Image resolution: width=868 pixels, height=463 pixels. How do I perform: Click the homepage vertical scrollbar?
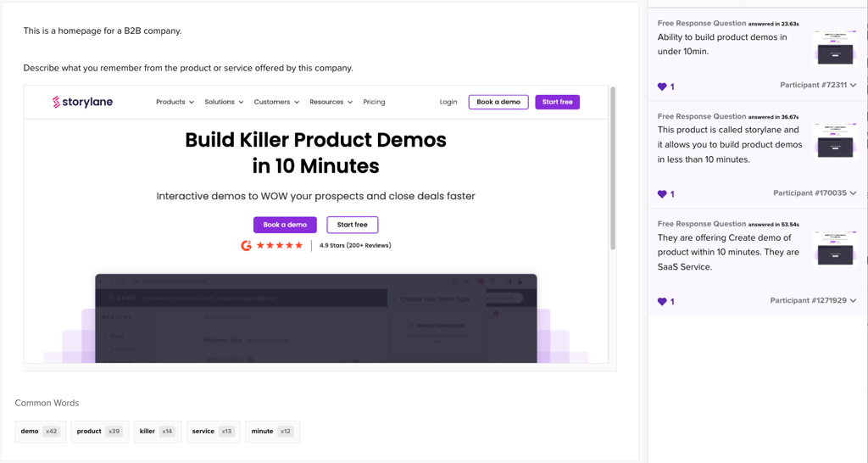click(x=613, y=169)
